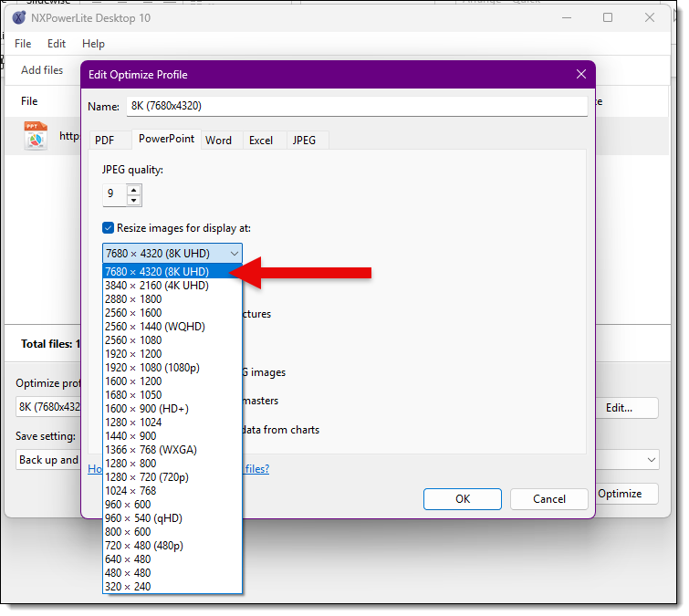689x616 pixels.
Task: Click the NXPowerLite app logo icon
Action: coord(18,18)
